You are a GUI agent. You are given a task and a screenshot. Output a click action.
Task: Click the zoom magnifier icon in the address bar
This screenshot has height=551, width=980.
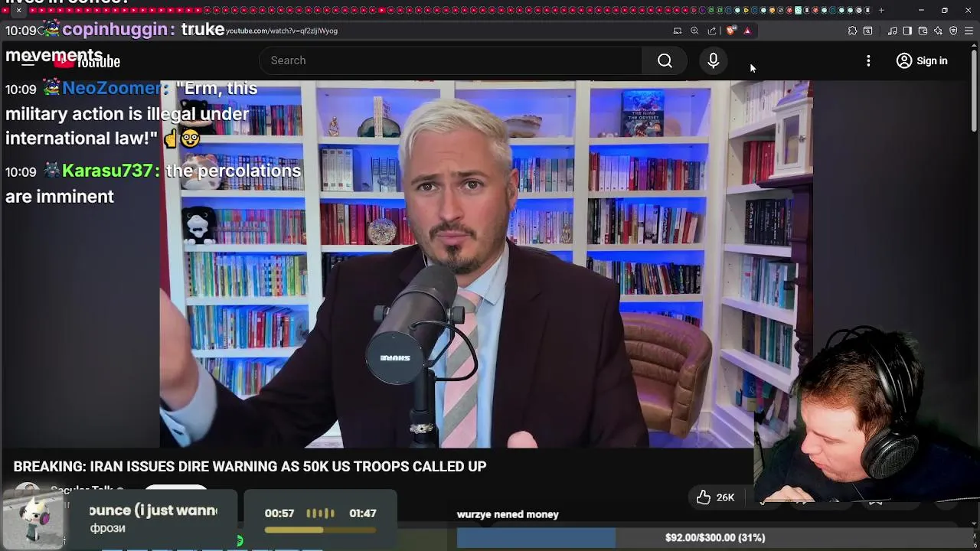coord(694,31)
